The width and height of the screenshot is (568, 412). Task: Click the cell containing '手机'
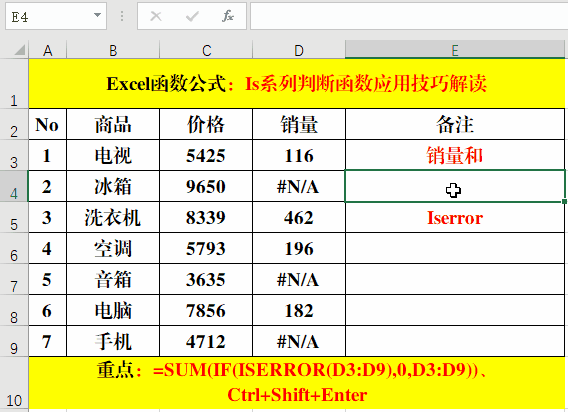[113, 341]
